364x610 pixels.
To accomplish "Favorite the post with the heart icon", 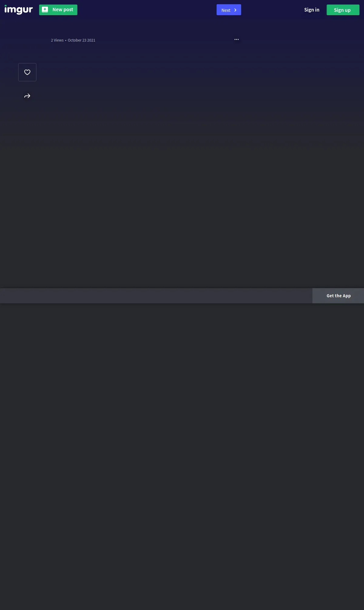I will click(x=27, y=72).
